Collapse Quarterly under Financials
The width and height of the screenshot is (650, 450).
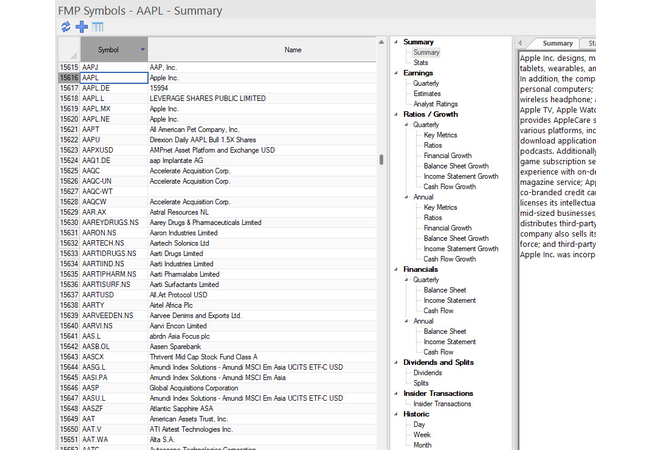pyautogui.click(x=406, y=280)
